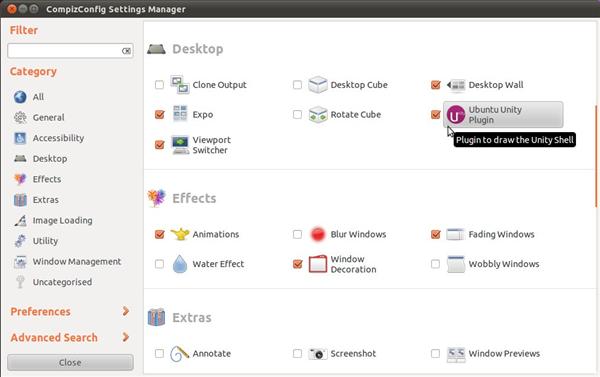Click the vertical scrollbar of plugin list
600x377 pixels.
point(596,157)
